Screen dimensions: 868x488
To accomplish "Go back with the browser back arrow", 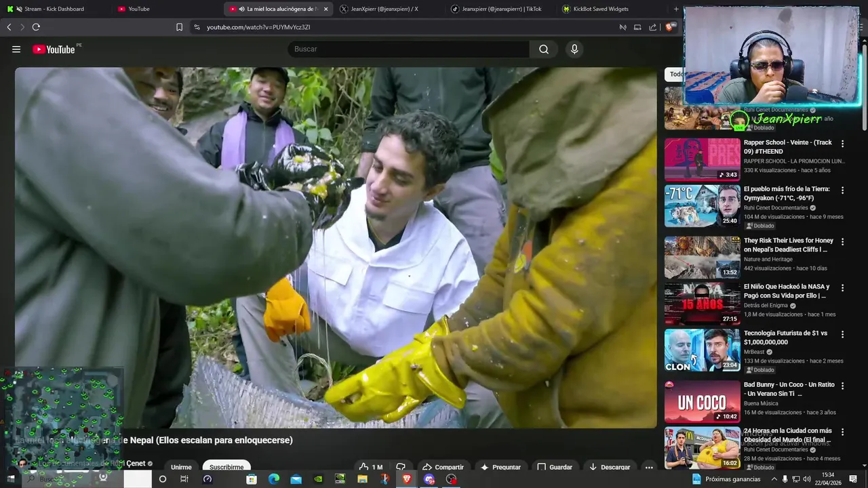I will 9,27.
